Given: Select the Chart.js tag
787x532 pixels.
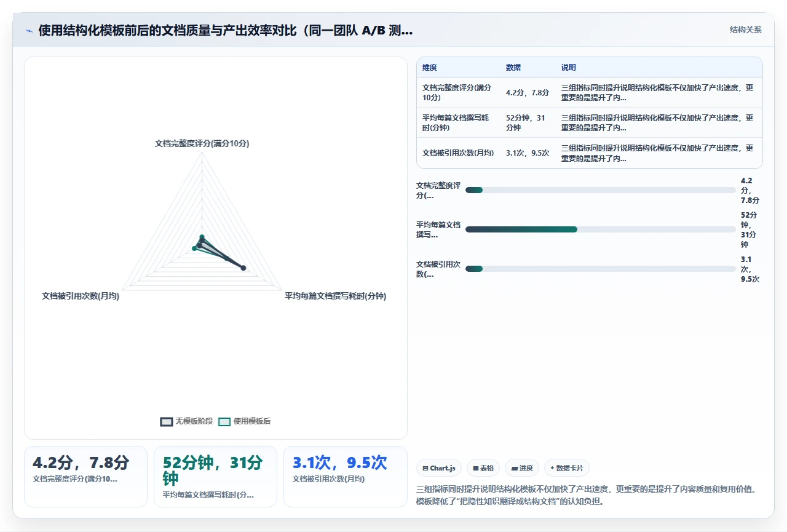Looking at the screenshot, I should pyautogui.click(x=439, y=468).
